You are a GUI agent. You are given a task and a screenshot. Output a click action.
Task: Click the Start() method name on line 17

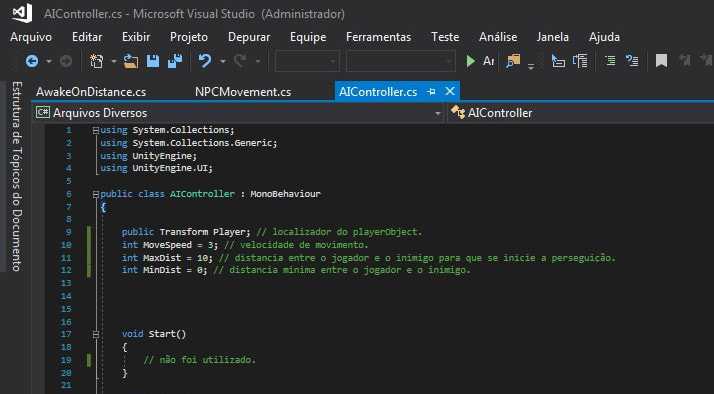(167, 334)
